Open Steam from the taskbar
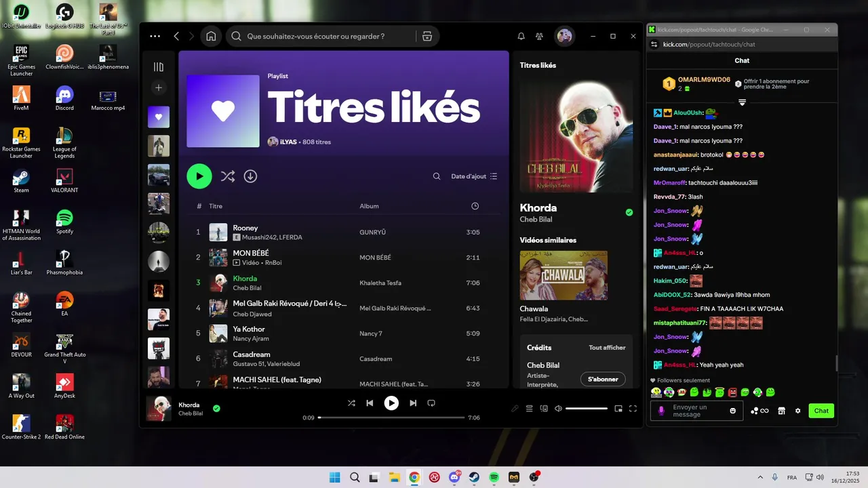Image resolution: width=868 pixels, height=488 pixels. (474, 477)
